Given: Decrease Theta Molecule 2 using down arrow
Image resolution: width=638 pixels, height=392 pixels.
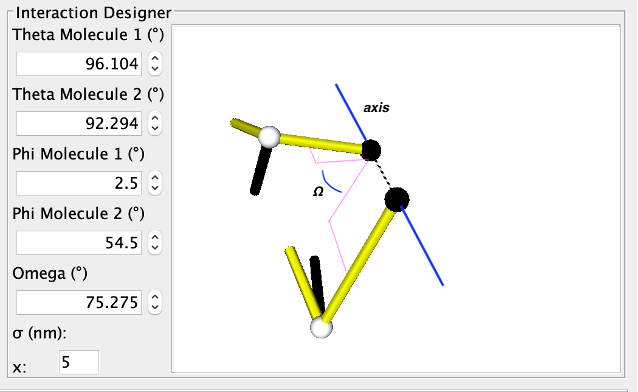Looking at the screenshot, I should pyautogui.click(x=155, y=129).
